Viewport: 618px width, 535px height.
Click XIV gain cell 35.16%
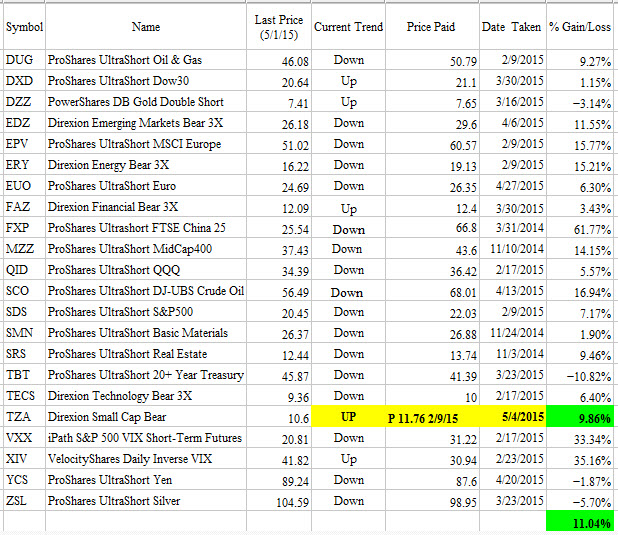[x=580, y=459]
